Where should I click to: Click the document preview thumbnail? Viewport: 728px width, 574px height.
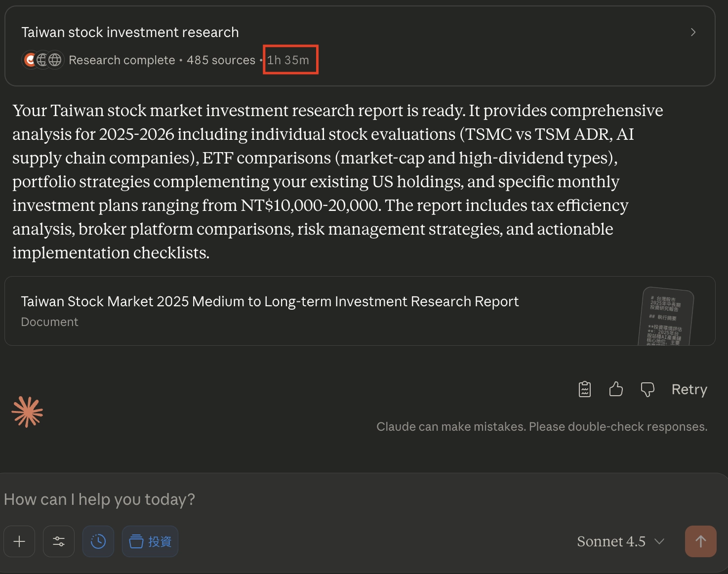coord(666,316)
